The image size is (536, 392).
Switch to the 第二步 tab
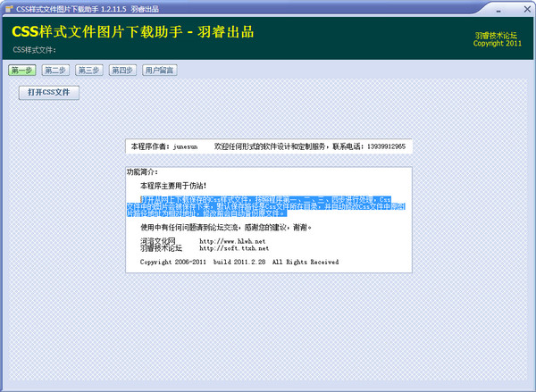pos(55,71)
